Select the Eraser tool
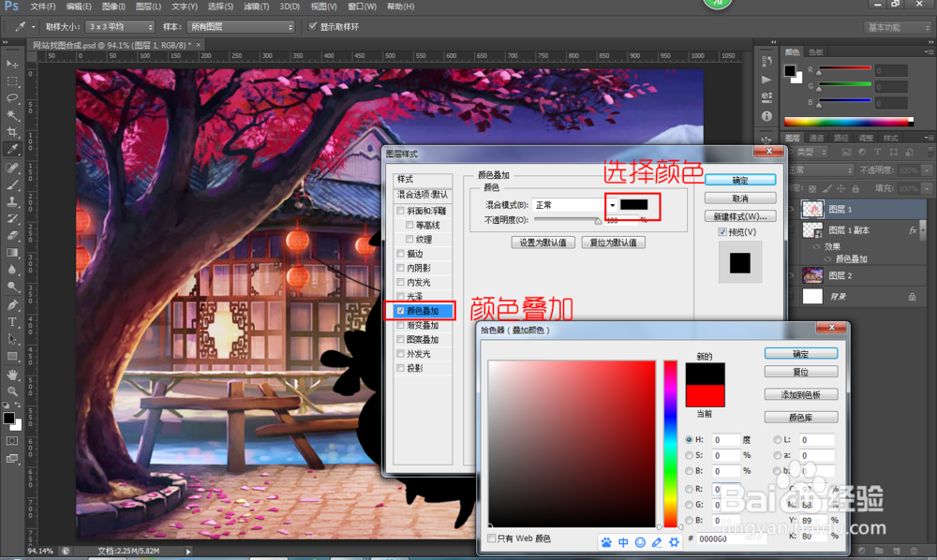Screen dimensions: 937x560 click(x=12, y=236)
